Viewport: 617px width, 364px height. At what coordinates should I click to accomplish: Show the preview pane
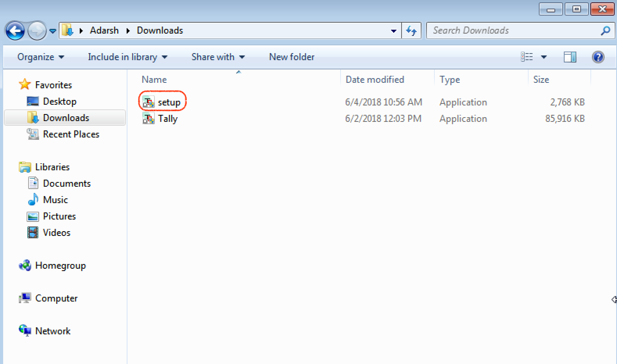(570, 57)
